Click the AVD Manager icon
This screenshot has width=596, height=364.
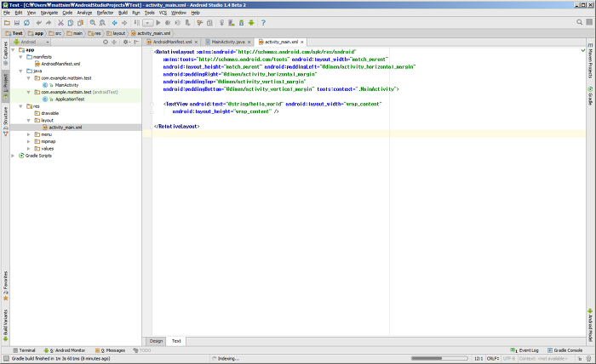pyautogui.click(x=232, y=23)
